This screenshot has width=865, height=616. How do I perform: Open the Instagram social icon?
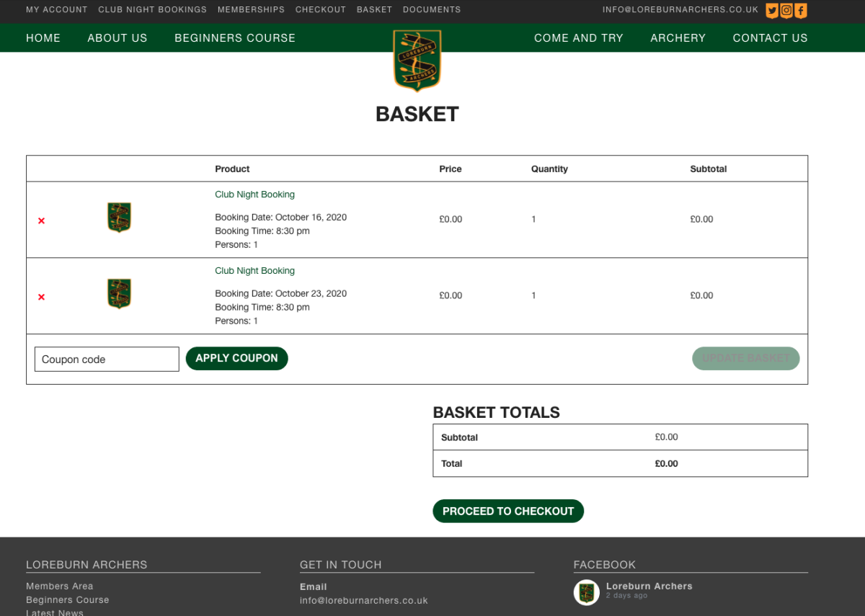tap(786, 10)
